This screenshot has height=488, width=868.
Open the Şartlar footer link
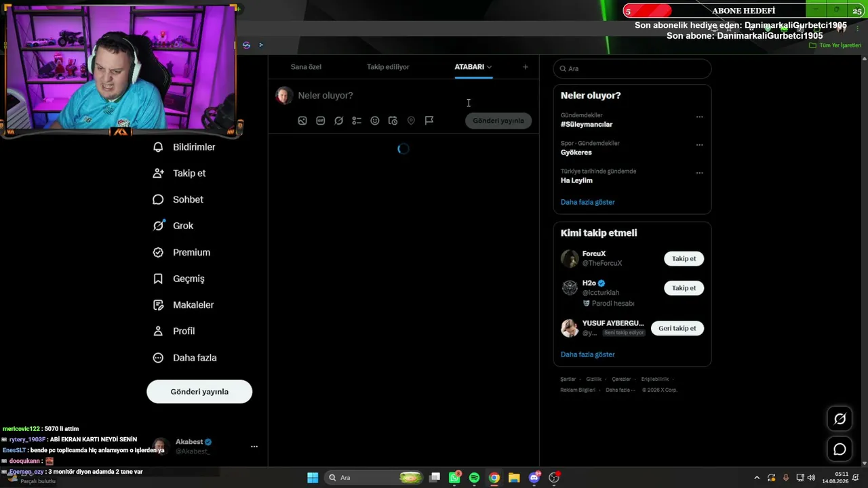tap(568, 380)
